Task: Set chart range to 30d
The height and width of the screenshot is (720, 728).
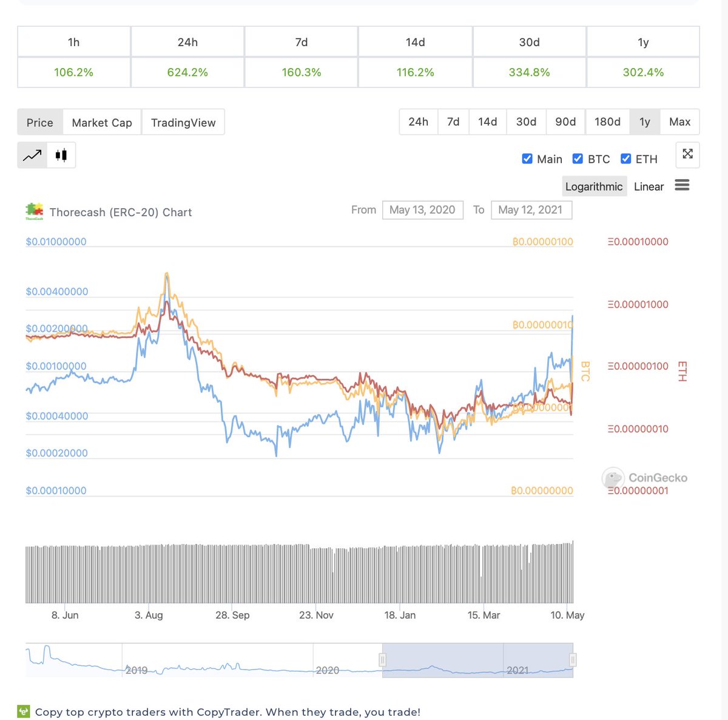Action: click(527, 121)
